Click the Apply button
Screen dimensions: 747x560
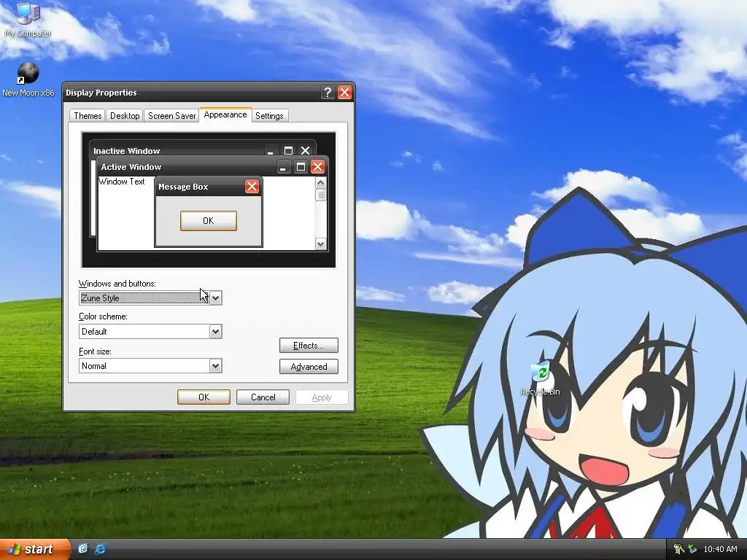click(322, 397)
